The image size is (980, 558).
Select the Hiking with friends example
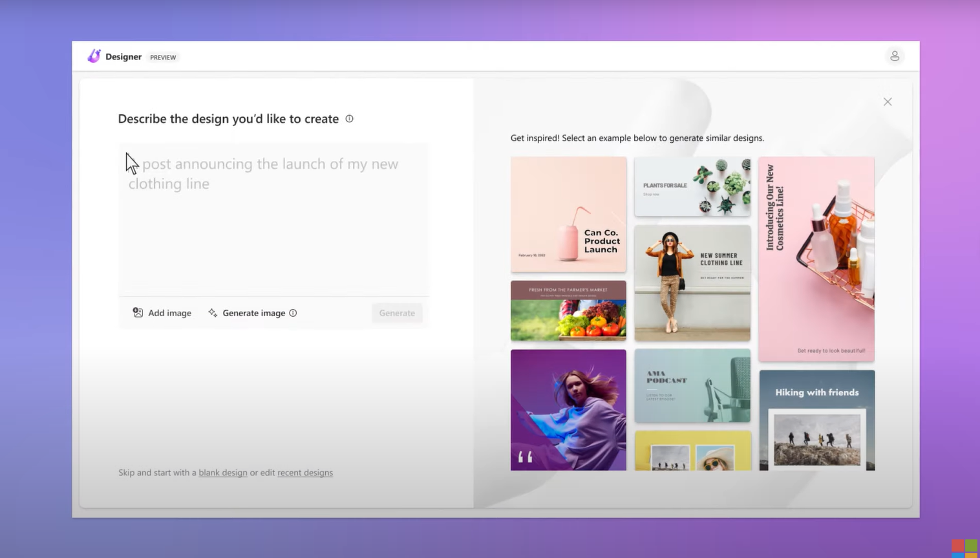(816, 420)
